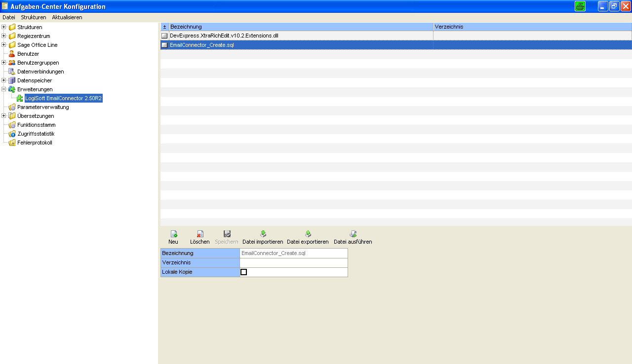
Task: Select the Übersetzungen folder label
Action: [x=36, y=116]
